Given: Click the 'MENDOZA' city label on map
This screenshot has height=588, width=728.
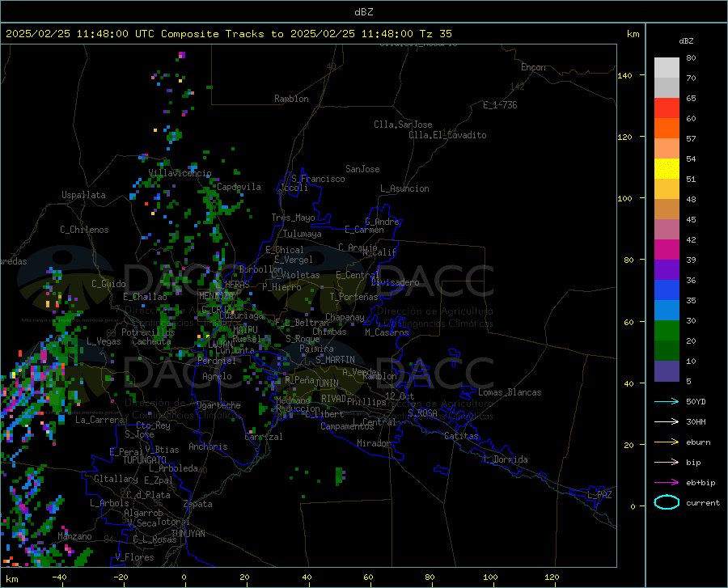Looking at the screenshot, I should (216, 296).
